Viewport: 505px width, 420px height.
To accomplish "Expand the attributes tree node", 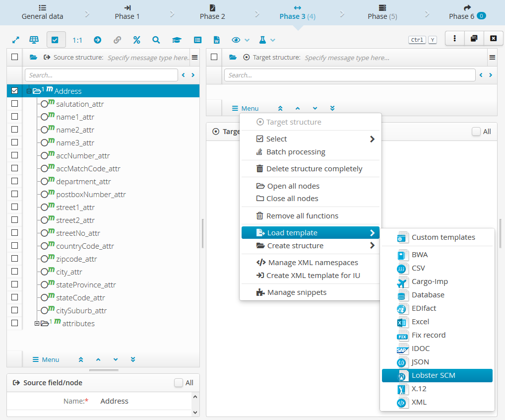I will click(x=37, y=323).
